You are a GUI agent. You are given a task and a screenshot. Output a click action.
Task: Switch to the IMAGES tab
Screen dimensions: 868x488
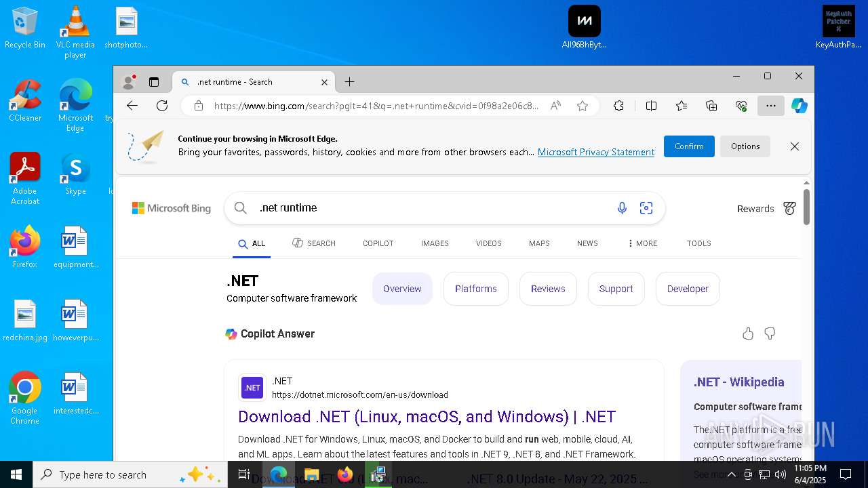tap(435, 243)
